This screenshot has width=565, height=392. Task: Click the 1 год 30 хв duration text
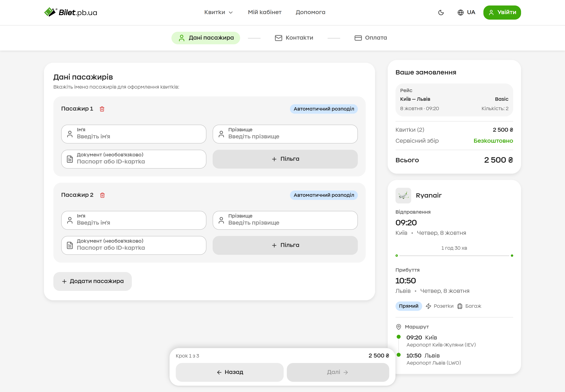454,248
